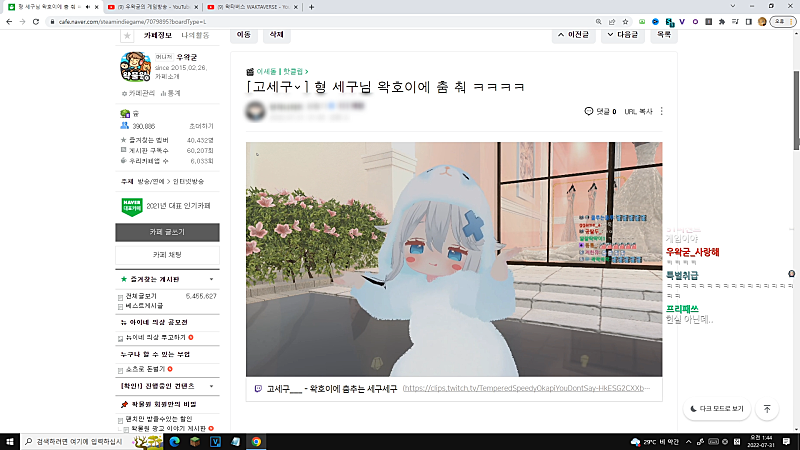Screen dimensions: 800x450
Task: Click the 카페 채팅 button
Action: (x=167, y=255)
